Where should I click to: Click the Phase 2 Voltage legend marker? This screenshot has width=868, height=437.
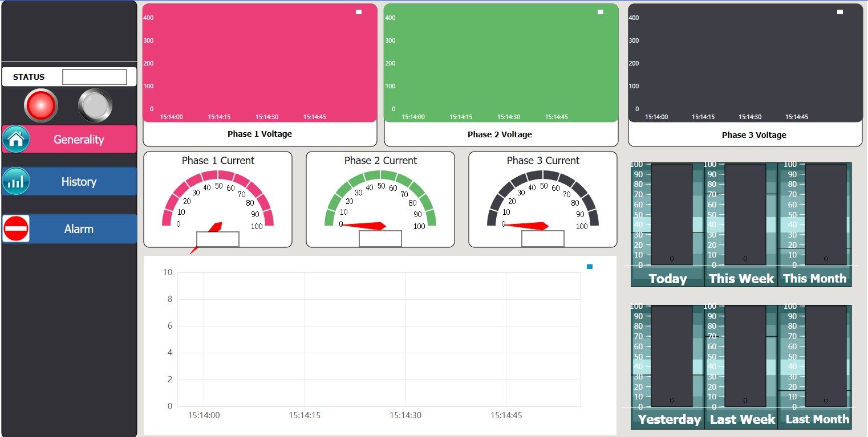tap(601, 12)
